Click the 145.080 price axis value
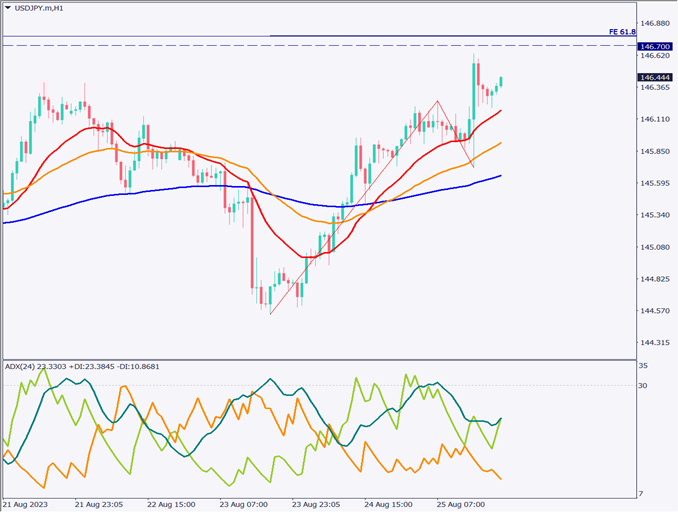The image size is (678, 512). [x=655, y=247]
